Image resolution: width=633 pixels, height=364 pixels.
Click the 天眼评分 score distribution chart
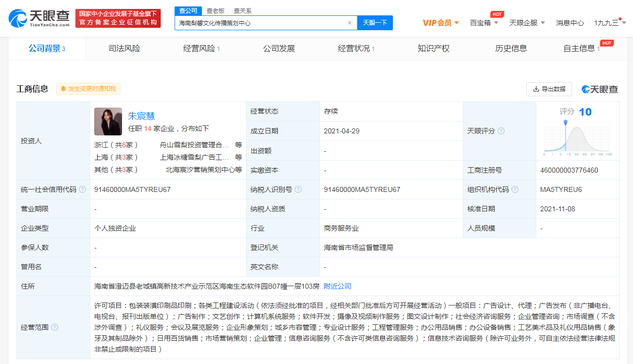click(x=578, y=139)
